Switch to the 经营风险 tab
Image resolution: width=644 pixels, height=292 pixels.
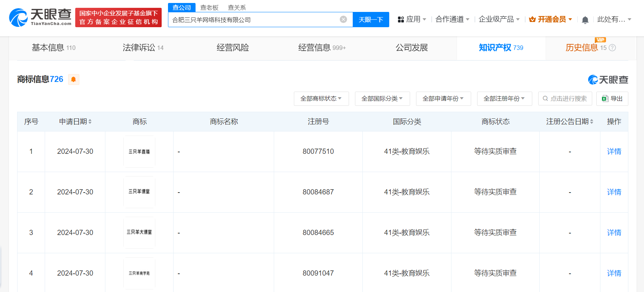pyautogui.click(x=233, y=48)
